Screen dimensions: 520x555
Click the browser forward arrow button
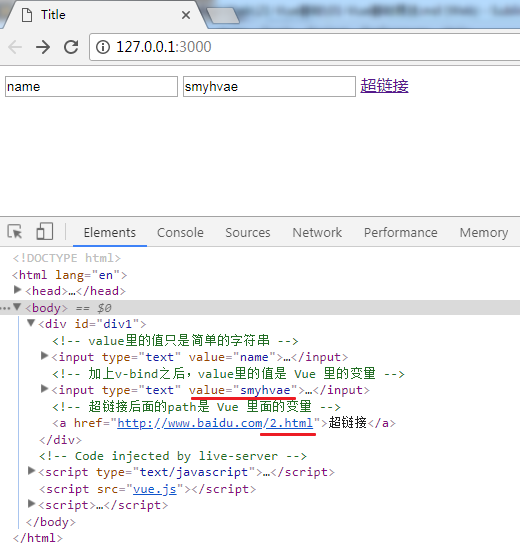click(43, 47)
